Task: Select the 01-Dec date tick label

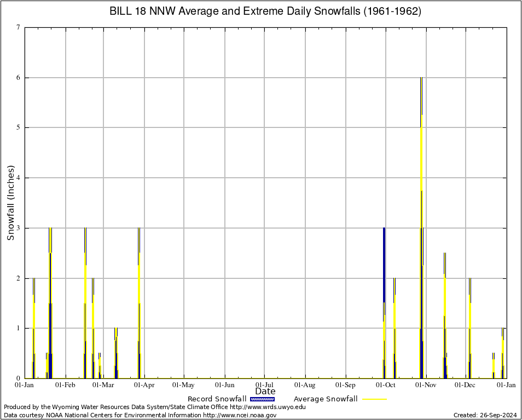Action: pyautogui.click(x=466, y=386)
